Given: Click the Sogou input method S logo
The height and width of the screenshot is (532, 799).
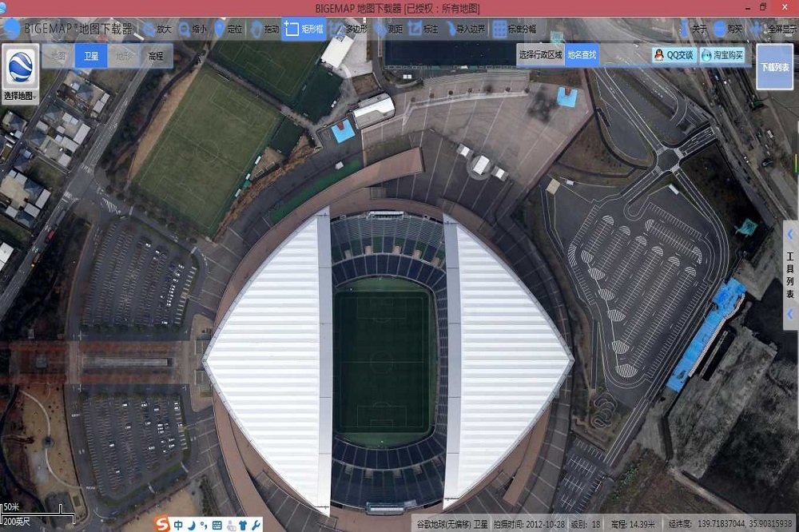Looking at the screenshot, I should click(x=162, y=524).
